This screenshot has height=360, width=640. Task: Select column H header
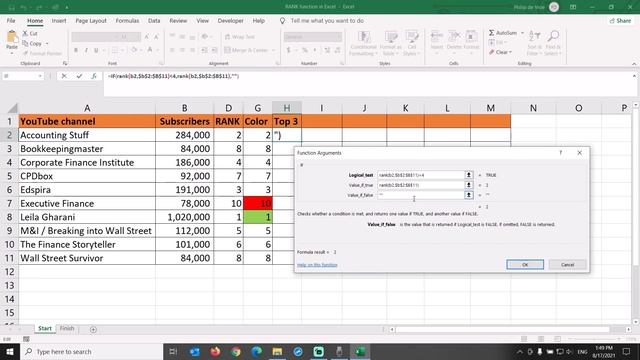point(287,108)
